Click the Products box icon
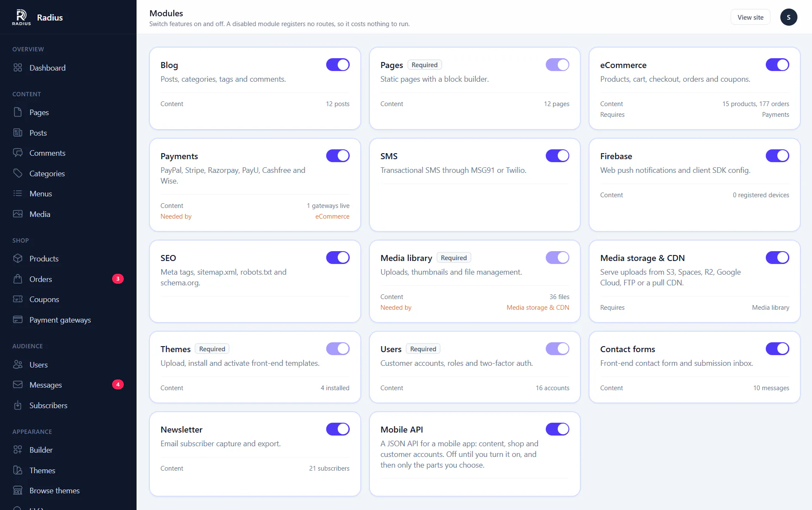The image size is (812, 510). pos(18,258)
